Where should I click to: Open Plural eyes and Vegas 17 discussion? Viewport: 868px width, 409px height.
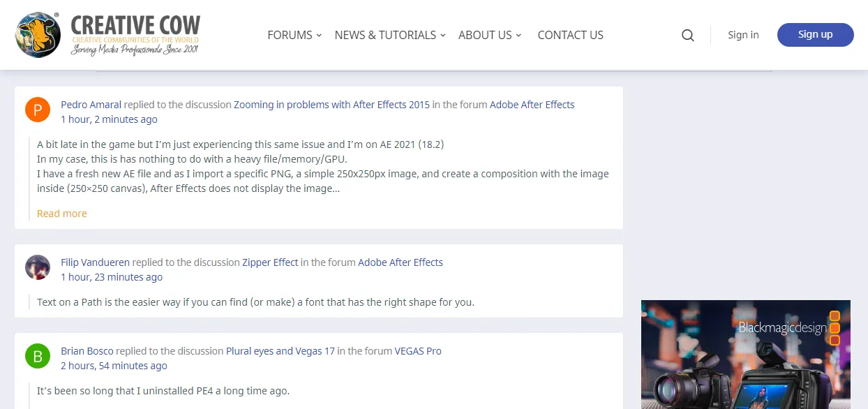tap(280, 351)
